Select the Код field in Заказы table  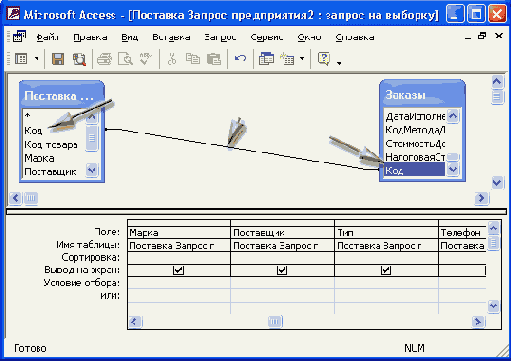click(414, 170)
